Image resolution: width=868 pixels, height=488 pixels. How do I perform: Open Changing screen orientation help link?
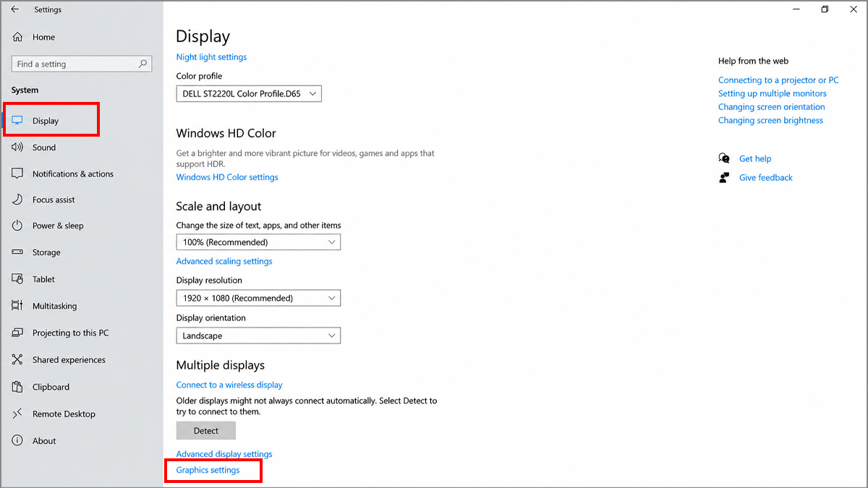tap(771, 107)
